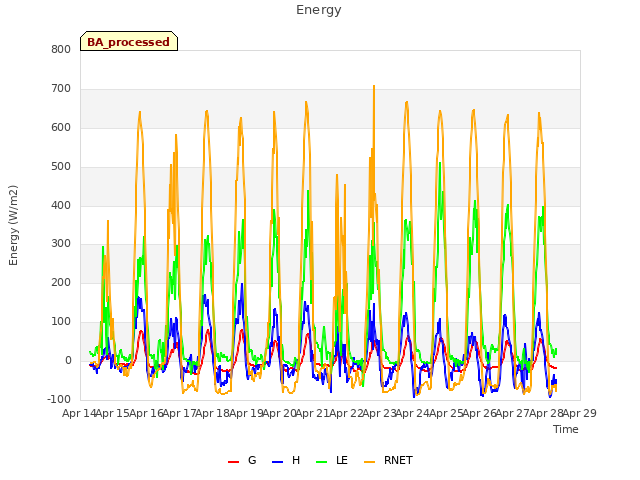
Task: Click the BA_processed annotation box
Action: [x=129, y=41]
